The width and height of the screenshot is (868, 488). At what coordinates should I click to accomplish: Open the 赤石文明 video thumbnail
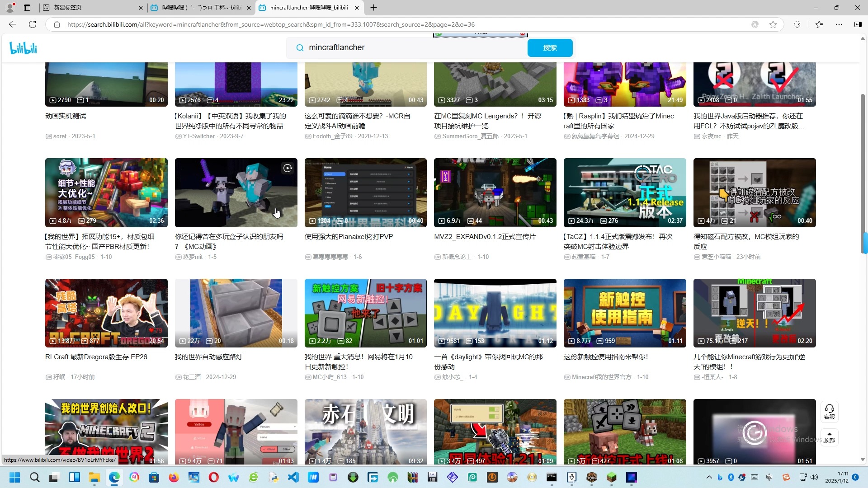(365, 432)
